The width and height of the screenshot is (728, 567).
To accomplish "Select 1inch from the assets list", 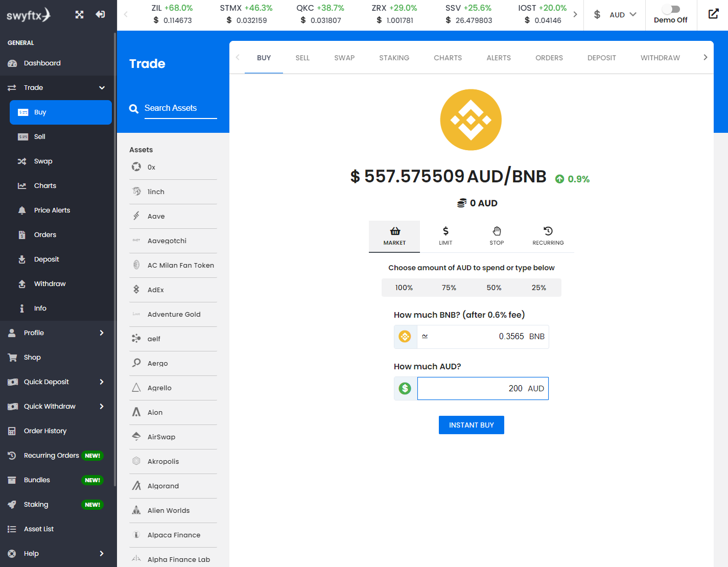I will point(173,192).
